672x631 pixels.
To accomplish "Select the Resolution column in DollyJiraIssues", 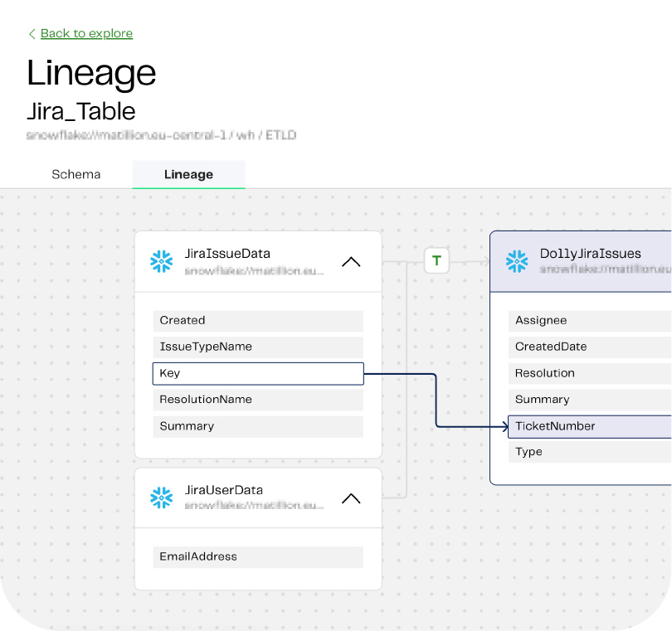I will tap(581, 373).
